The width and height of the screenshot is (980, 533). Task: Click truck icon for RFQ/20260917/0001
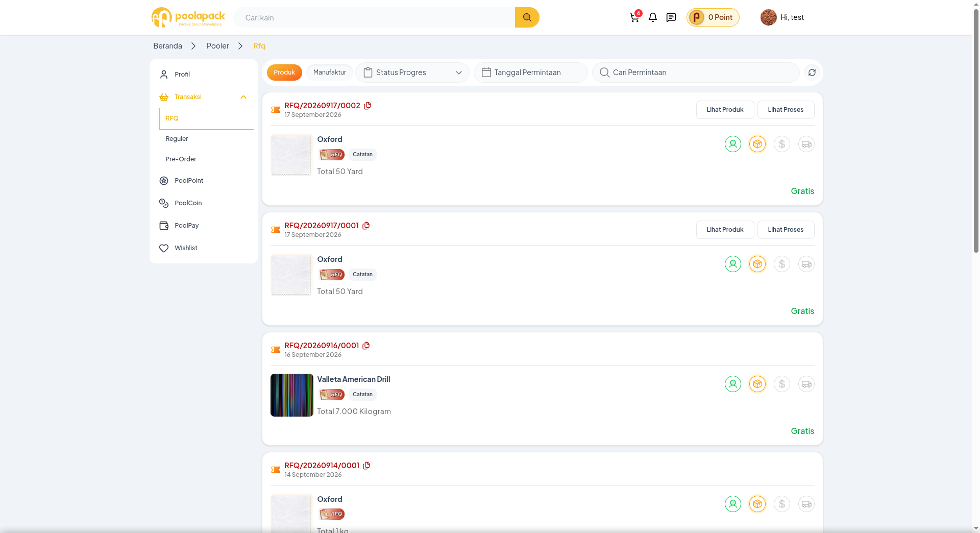806,264
